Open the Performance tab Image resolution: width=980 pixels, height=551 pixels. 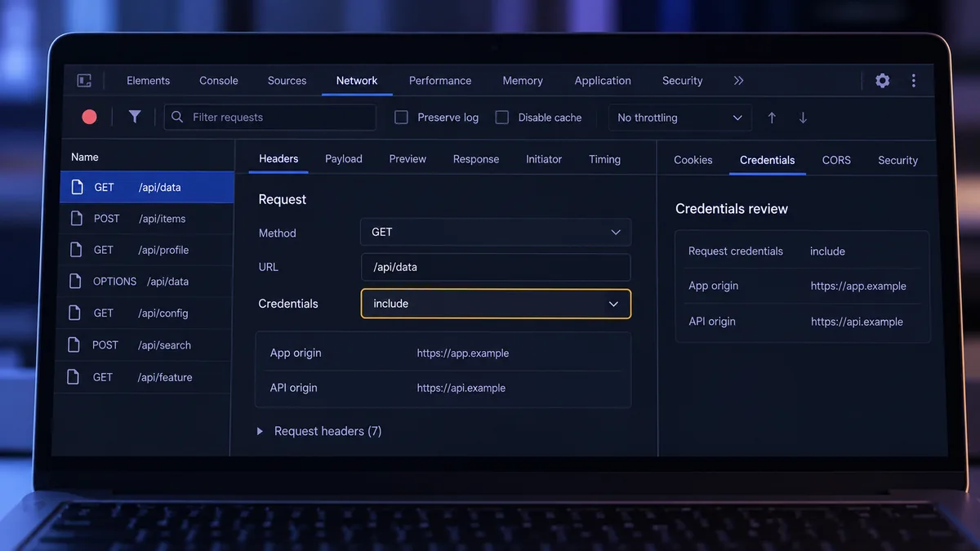coord(440,81)
